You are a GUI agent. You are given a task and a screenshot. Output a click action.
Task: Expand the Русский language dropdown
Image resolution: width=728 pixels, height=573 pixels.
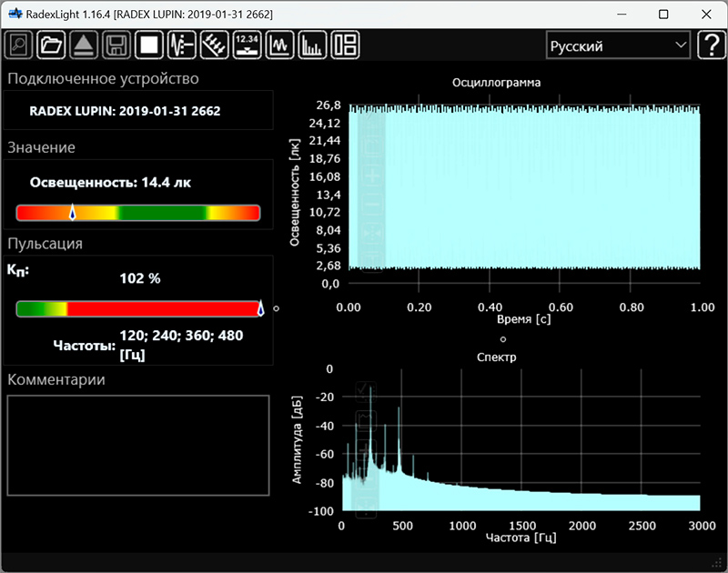tap(618, 45)
